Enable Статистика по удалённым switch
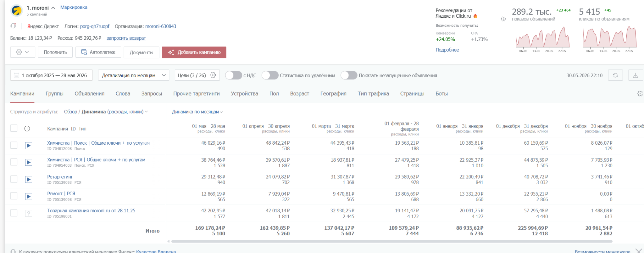 click(270, 75)
